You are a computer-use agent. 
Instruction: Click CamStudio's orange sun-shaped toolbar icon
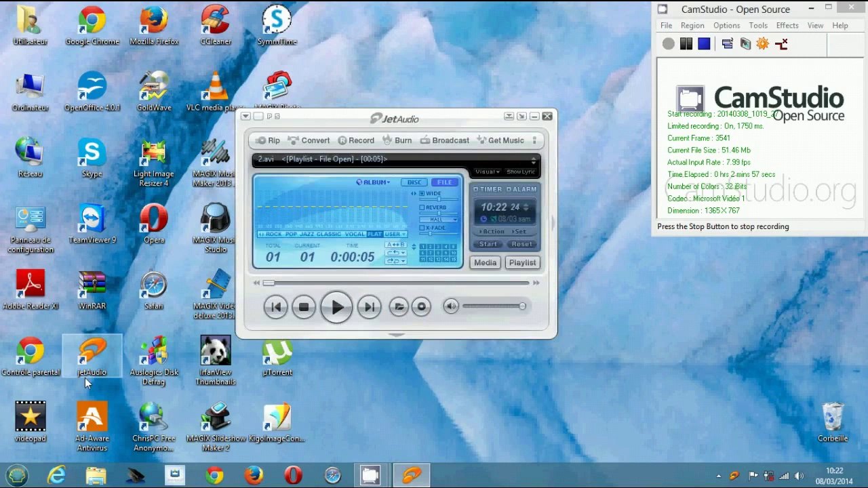point(763,44)
